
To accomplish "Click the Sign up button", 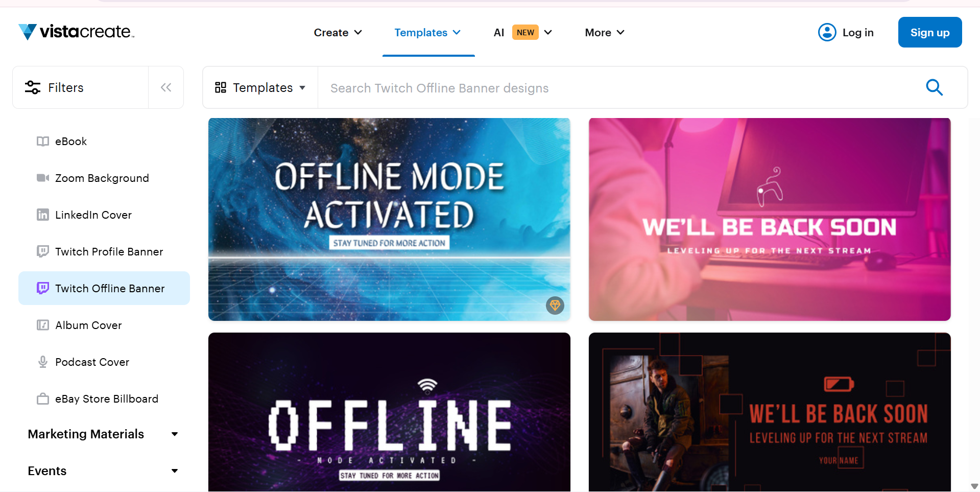I will pos(929,32).
